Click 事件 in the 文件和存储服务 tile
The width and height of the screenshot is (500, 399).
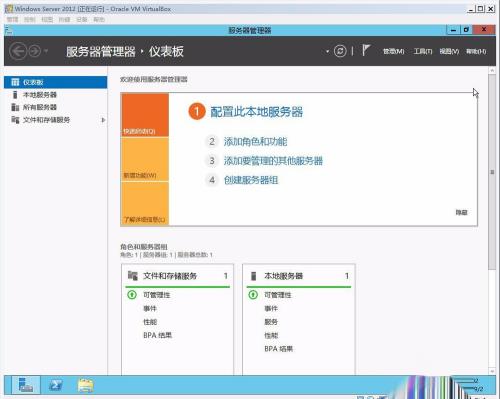tap(150, 308)
